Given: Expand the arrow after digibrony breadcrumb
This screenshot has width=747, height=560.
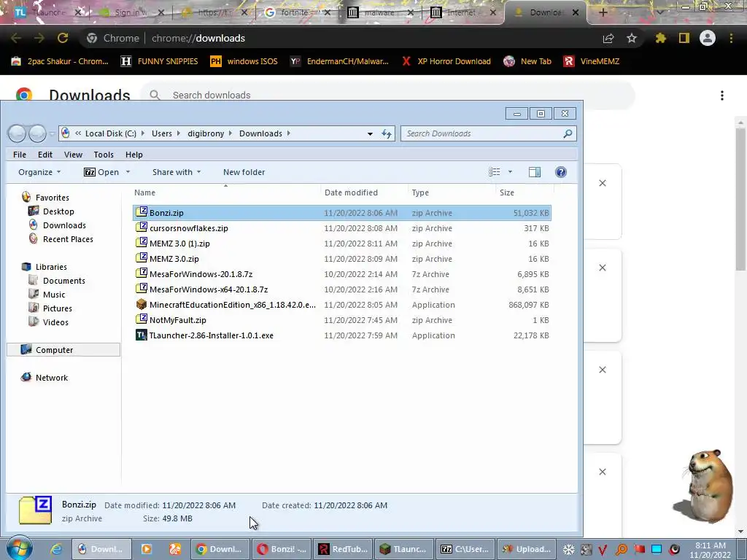Looking at the screenshot, I should pos(231,134).
